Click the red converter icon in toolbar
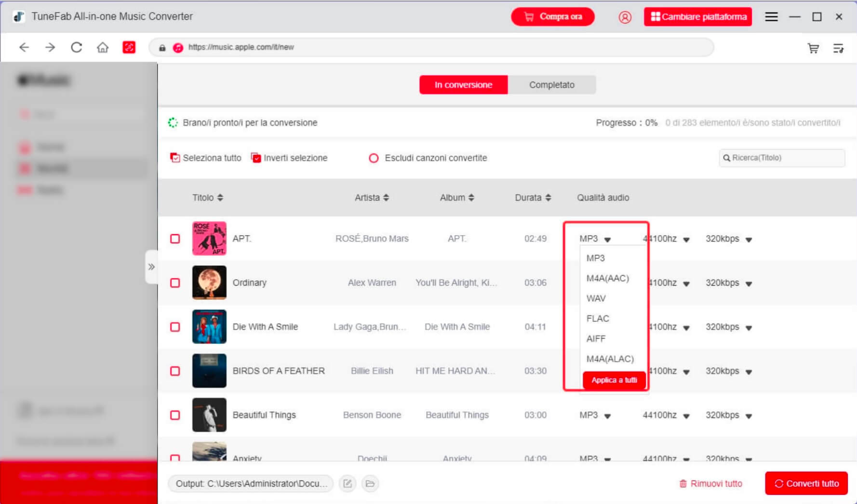The image size is (857, 504). pos(129,47)
